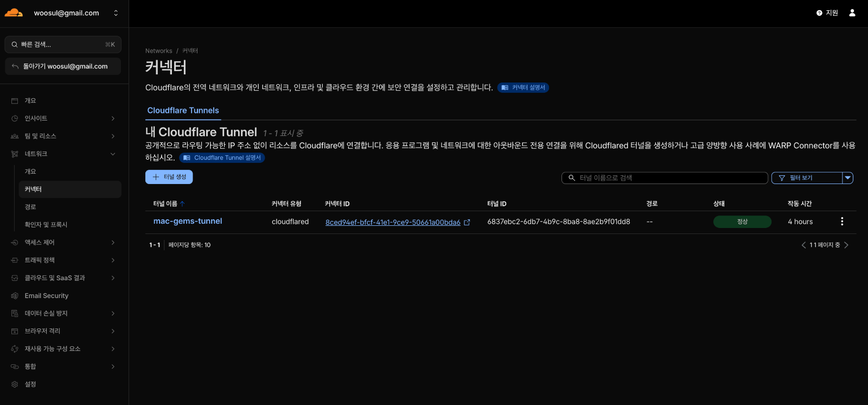Click the external link icon beside connector ID

click(467, 223)
